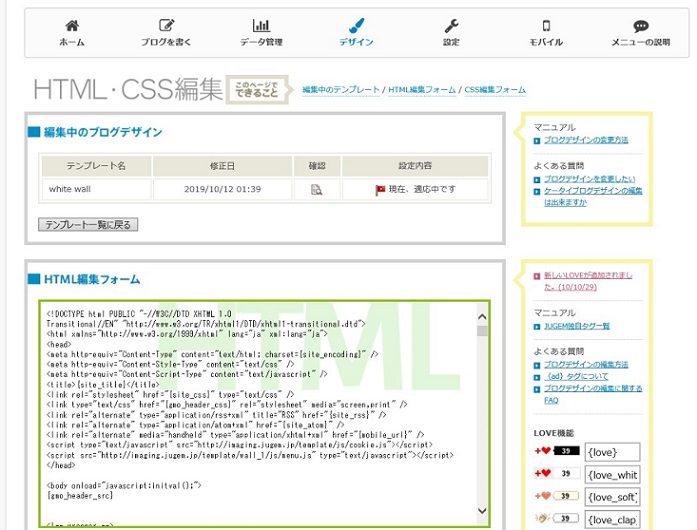This screenshot has height=530, width=697.
Task: Click the Home house icon
Action: point(72,26)
